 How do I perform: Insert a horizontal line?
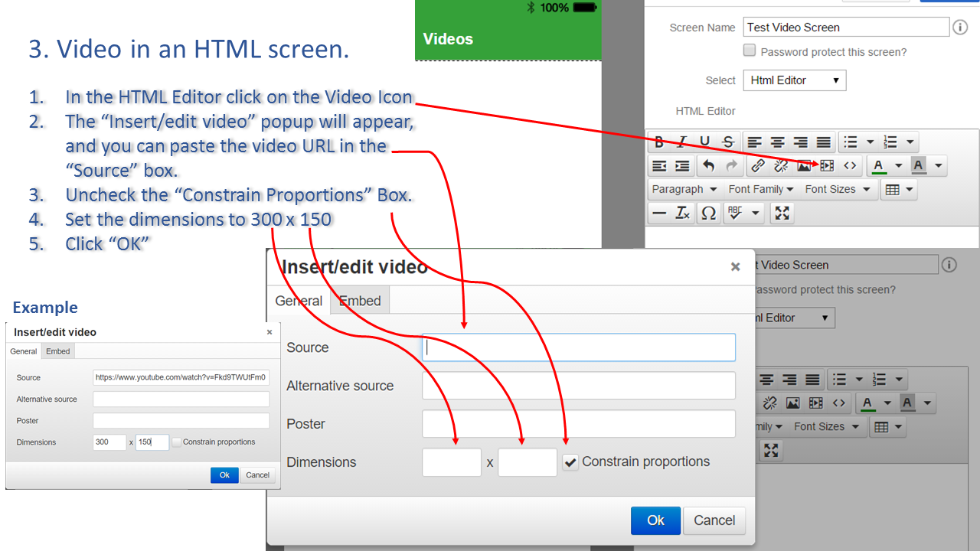pos(658,214)
